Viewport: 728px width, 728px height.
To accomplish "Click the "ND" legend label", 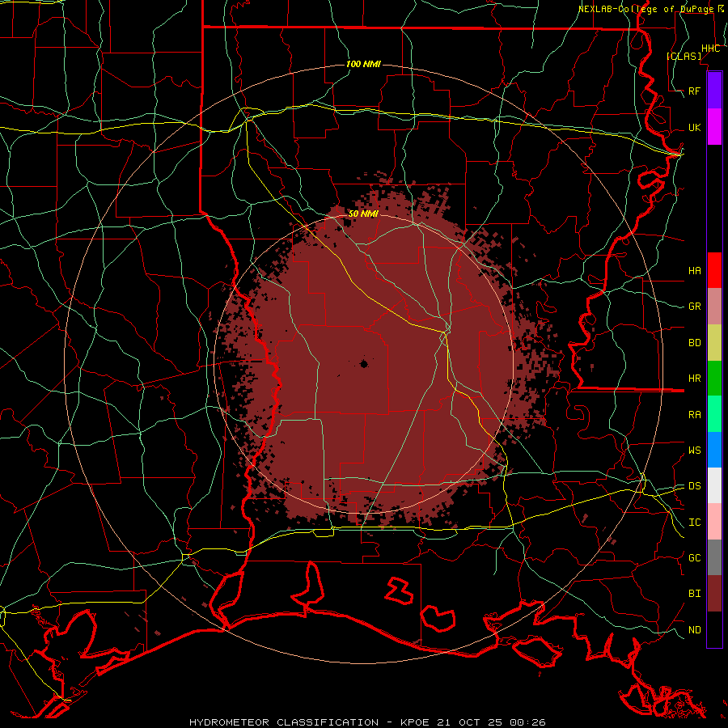I will coord(694,629).
